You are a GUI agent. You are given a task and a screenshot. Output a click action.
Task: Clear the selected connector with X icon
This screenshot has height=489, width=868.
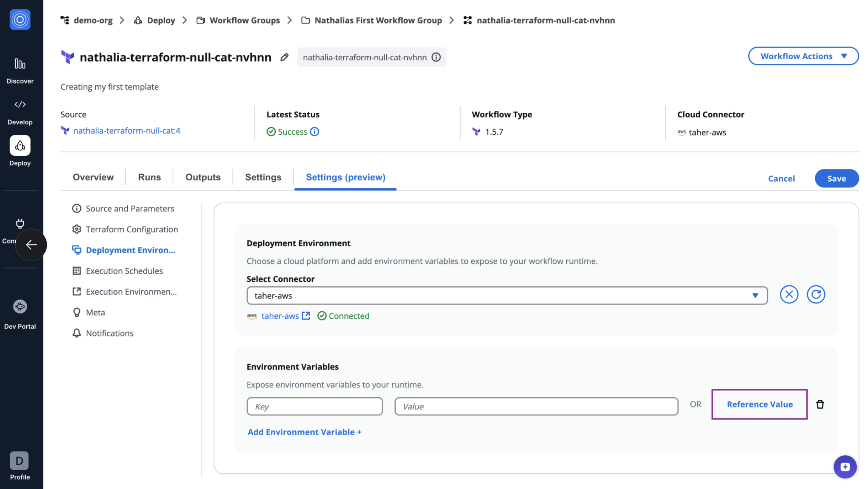click(789, 294)
